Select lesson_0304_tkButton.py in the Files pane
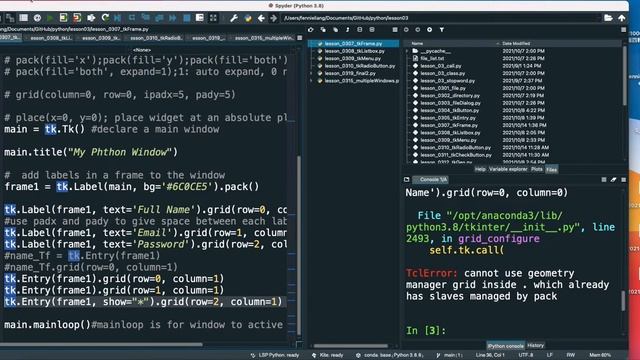Image resolution: width=640 pixels, height=360 pixels. coord(449,110)
